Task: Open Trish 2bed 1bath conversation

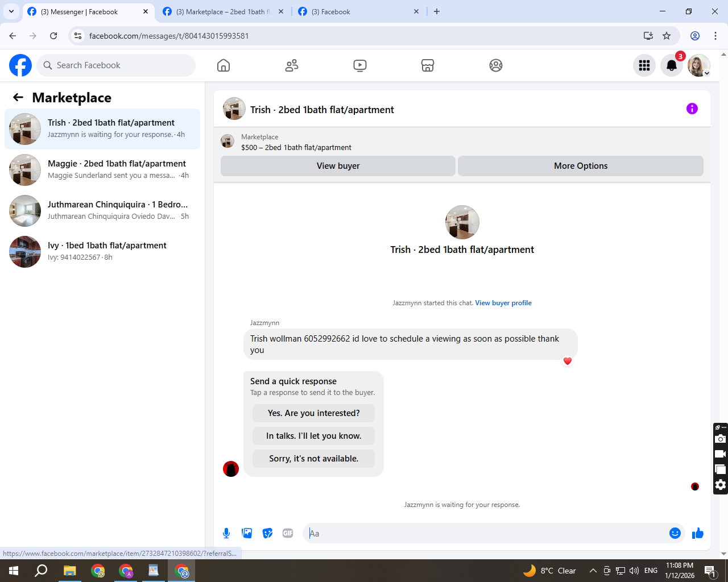Action: tap(102, 129)
